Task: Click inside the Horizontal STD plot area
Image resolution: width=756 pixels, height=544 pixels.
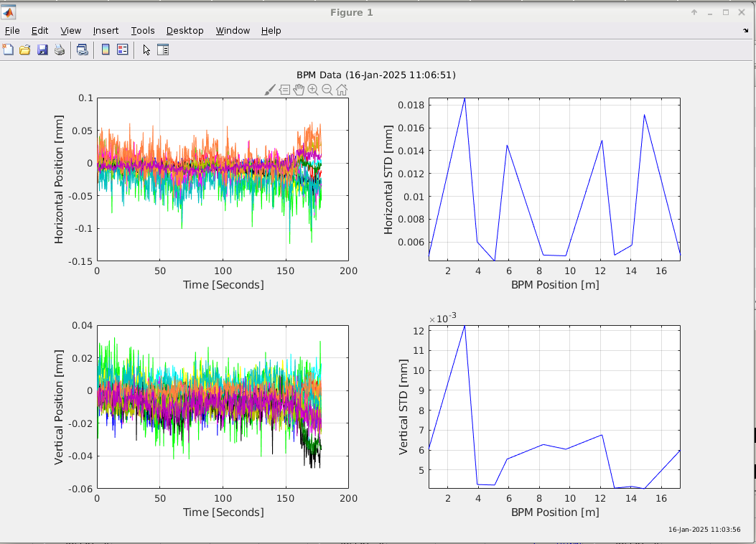Action: tap(554, 179)
